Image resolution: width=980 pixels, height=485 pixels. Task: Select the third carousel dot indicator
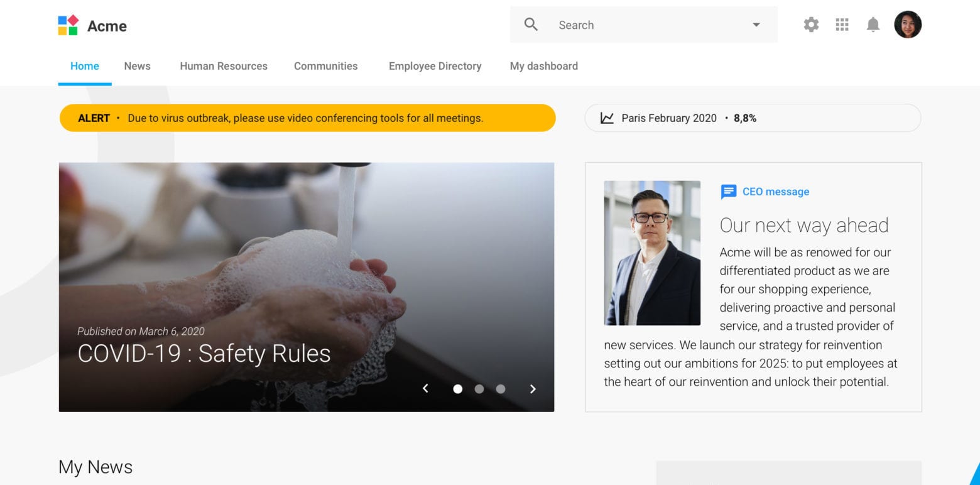point(501,389)
